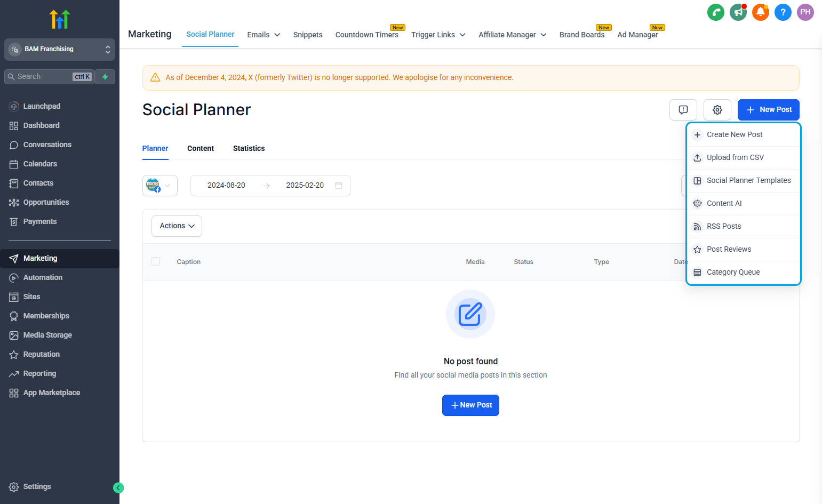Click the green phone dialer icon

click(x=715, y=12)
